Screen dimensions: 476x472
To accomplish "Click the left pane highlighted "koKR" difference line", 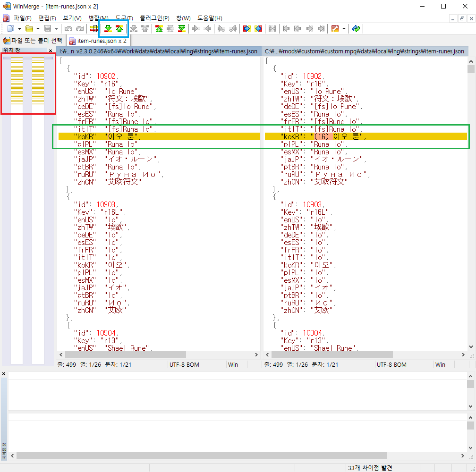I will point(159,136).
